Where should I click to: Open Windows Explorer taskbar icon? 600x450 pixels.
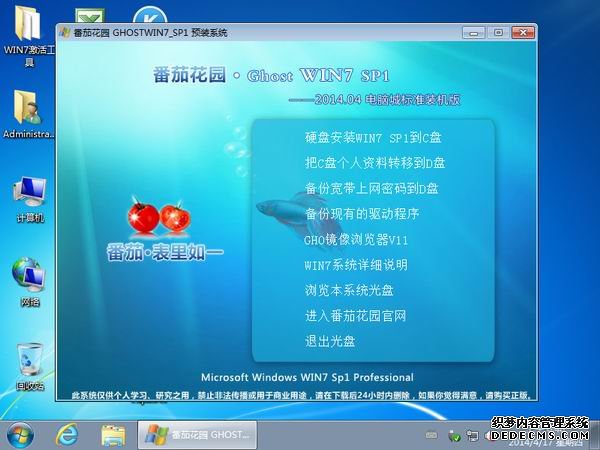pyautogui.click(x=113, y=436)
